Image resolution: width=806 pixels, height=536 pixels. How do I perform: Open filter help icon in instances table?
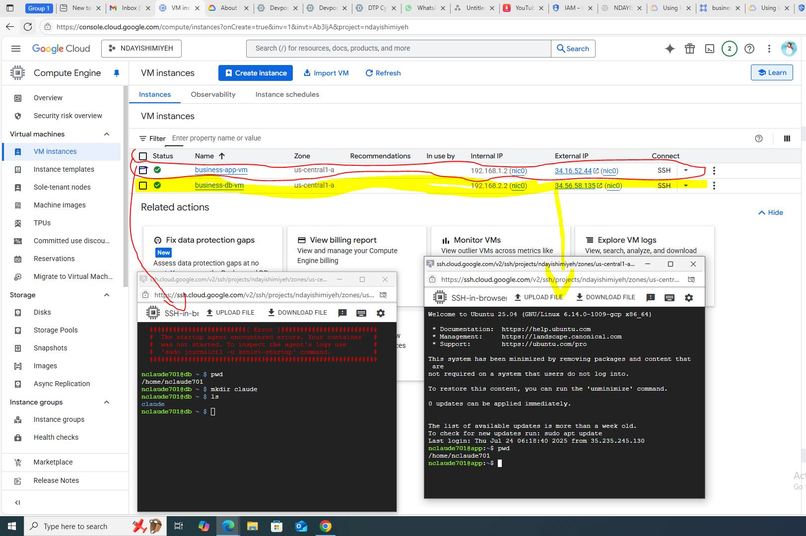pyautogui.click(x=759, y=138)
